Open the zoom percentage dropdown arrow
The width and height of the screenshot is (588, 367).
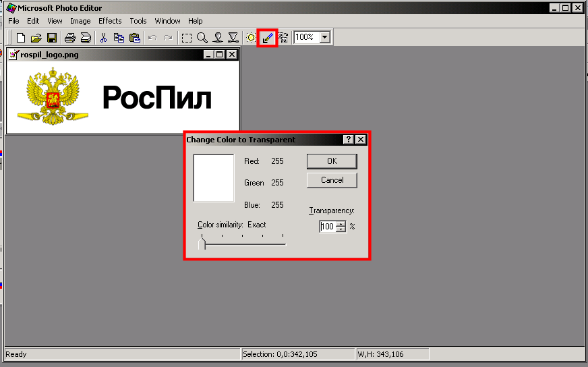pos(325,37)
